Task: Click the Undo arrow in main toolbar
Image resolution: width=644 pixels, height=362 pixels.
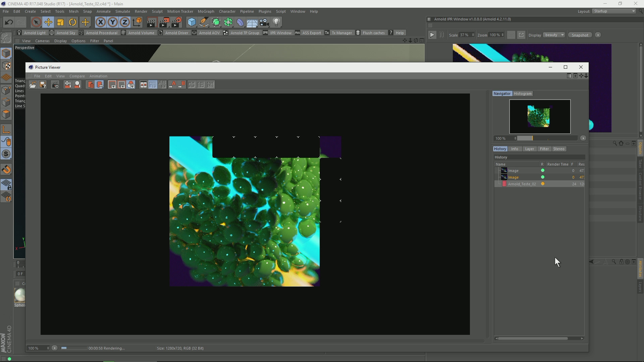Action: pos(9,22)
